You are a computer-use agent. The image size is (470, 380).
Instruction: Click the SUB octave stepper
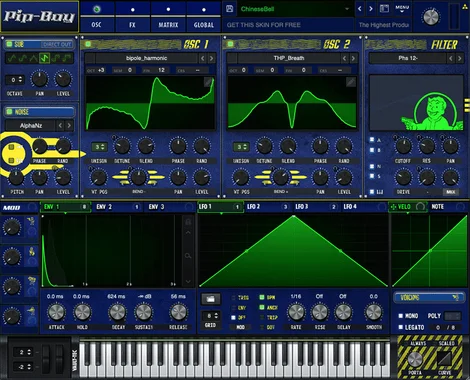[x=15, y=80]
